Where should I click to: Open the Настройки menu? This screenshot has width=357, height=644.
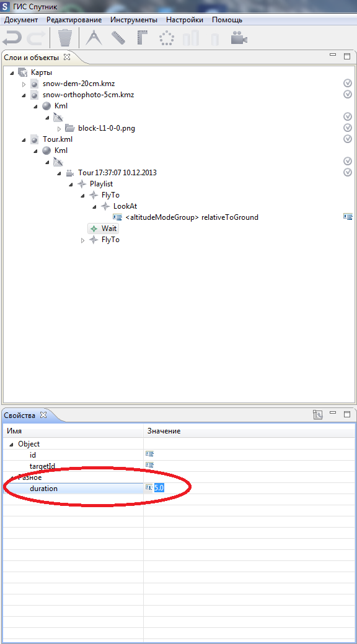coord(184,20)
